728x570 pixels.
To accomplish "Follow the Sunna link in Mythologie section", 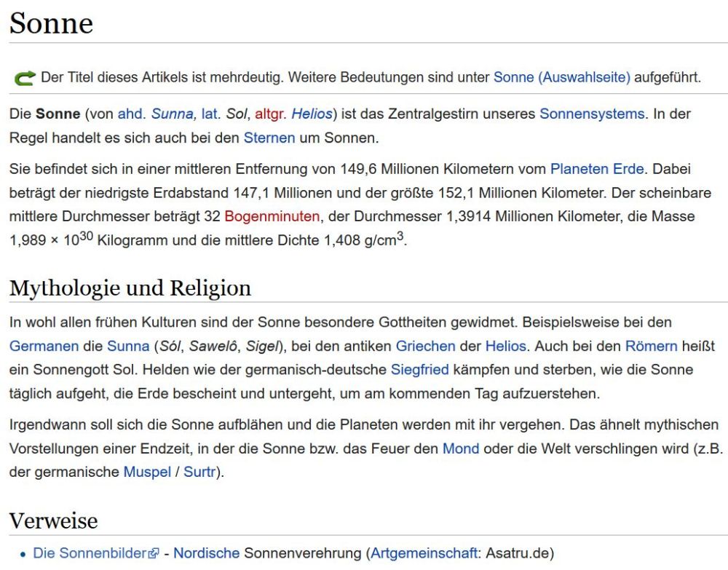I will 128,347.
